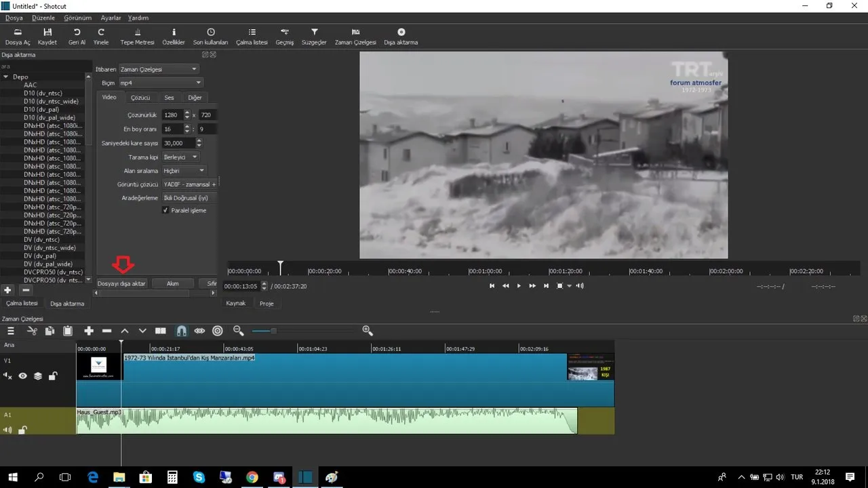Undo with the Geri Al icon

[77, 32]
